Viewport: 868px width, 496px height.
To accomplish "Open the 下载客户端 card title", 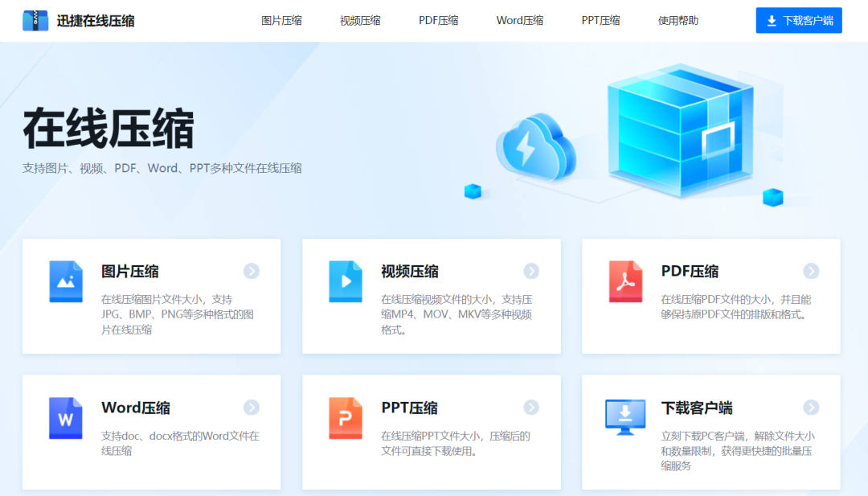I will pos(697,408).
